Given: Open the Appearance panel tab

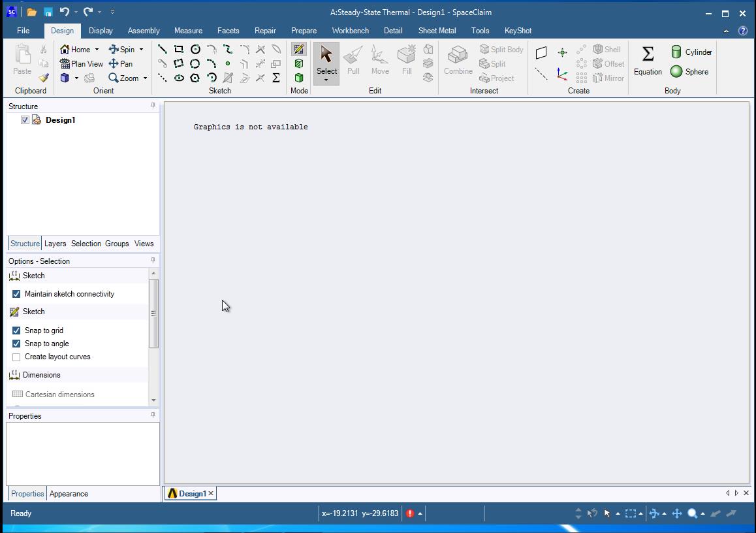Looking at the screenshot, I should point(69,494).
